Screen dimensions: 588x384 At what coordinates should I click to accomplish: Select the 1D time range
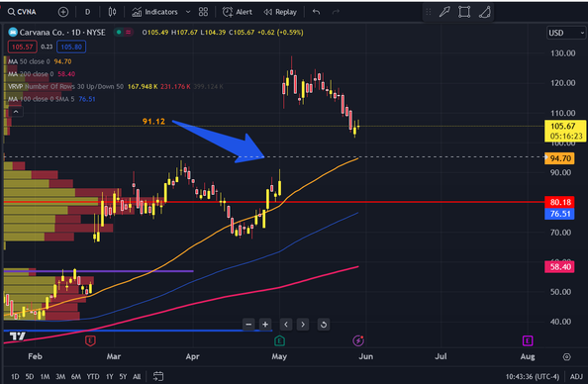click(15, 376)
